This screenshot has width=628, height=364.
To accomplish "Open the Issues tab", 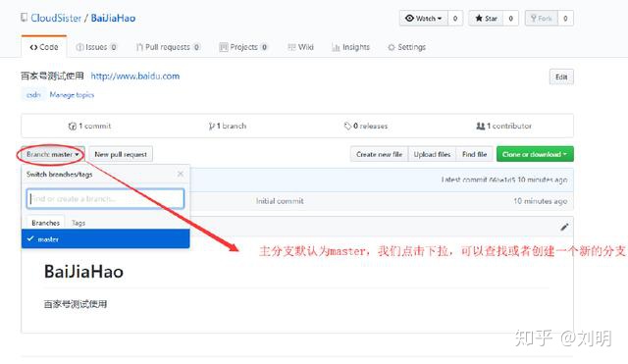I will 96,47.
